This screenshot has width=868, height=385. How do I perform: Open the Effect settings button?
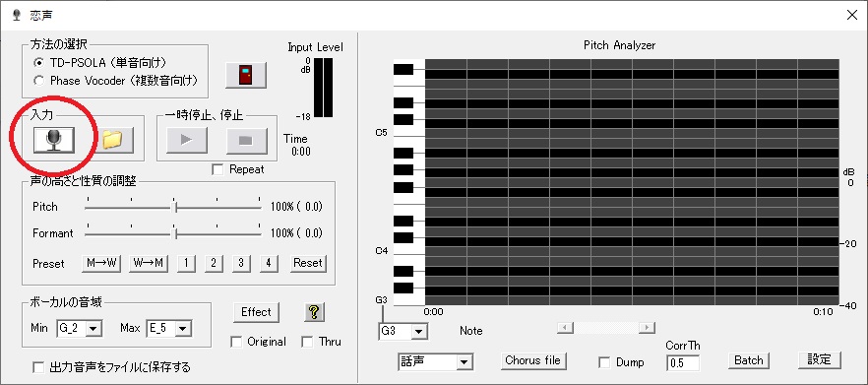point(256,312)
